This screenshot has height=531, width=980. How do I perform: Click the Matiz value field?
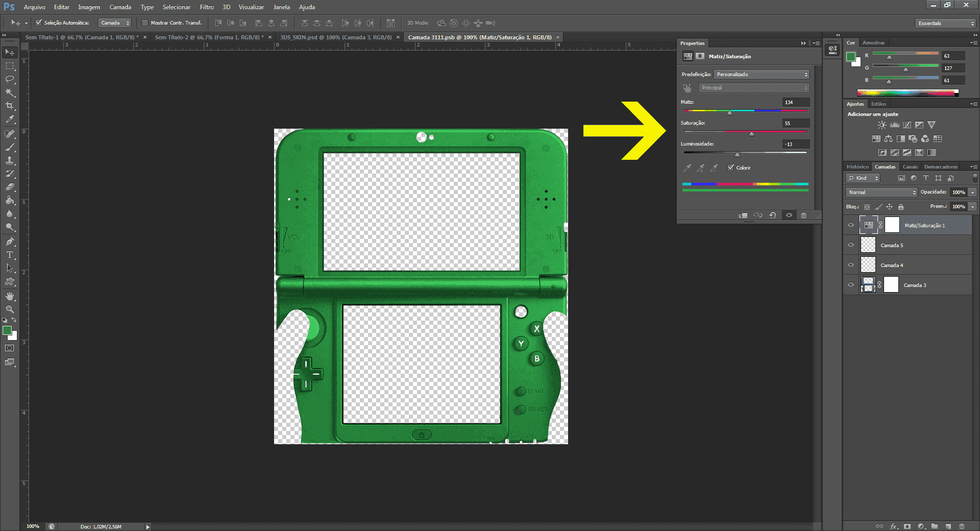click(796, 103)
